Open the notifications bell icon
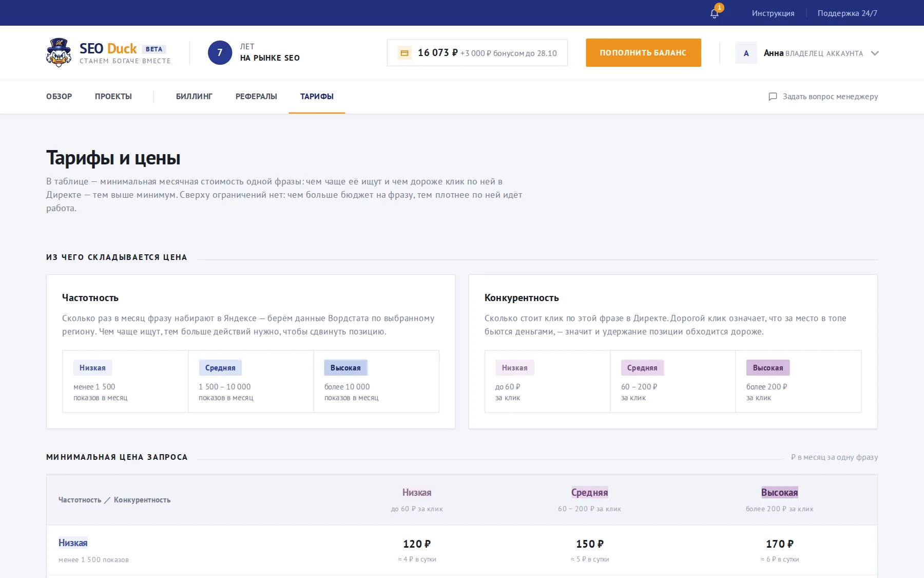This screenshot has width=924, height=578. tap(715, 13)
